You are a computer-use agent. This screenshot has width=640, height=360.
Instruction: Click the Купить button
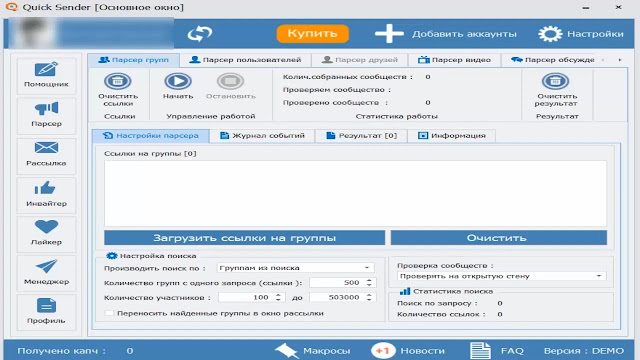(x=312, y=33)
